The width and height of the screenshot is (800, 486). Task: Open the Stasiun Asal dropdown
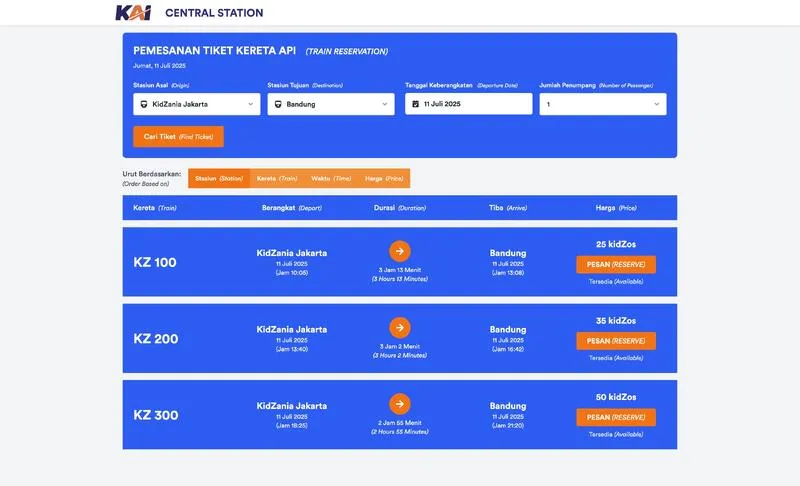point(196,104)
